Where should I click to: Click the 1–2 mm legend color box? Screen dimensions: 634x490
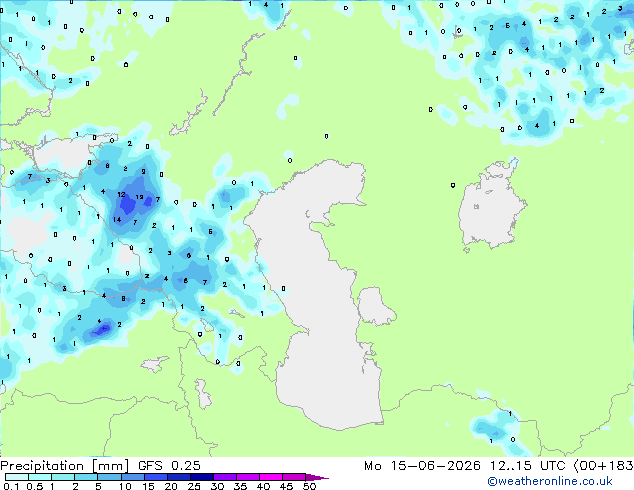[x=63, y=477]
